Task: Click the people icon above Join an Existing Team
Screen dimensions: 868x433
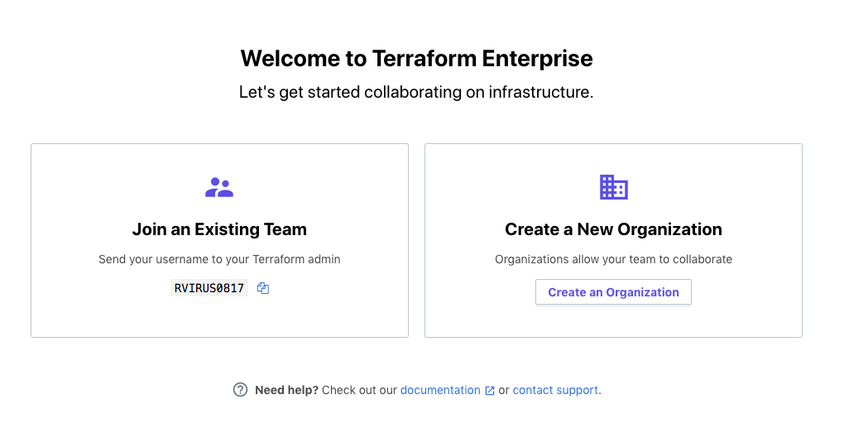Action: 219,187
